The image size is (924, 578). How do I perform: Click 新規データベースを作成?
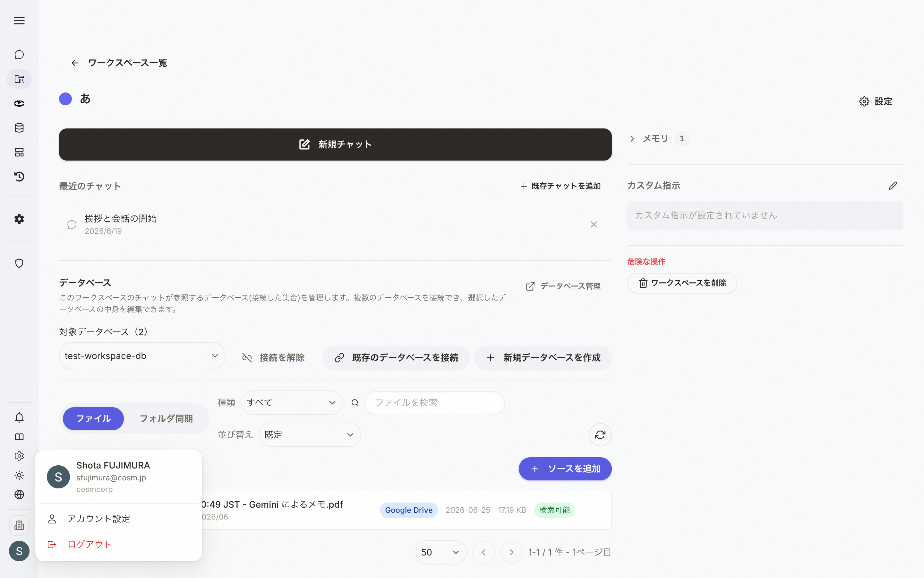[543, 358]
